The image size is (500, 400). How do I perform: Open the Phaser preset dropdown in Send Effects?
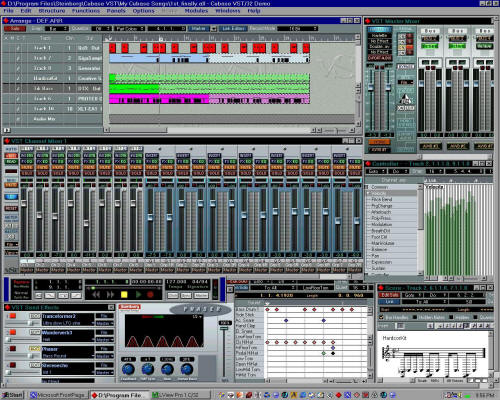68,356
